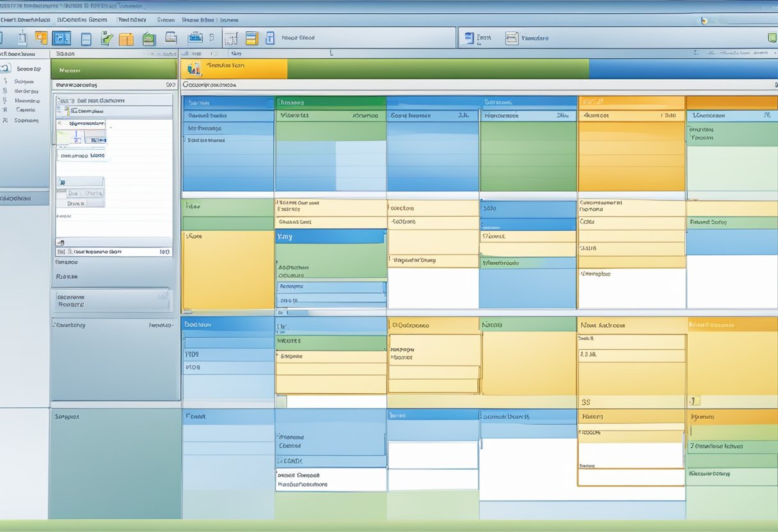The image size is (778, 532).
Task: Switch to the yellow-striped week view icon
Action: click(252, 38)
